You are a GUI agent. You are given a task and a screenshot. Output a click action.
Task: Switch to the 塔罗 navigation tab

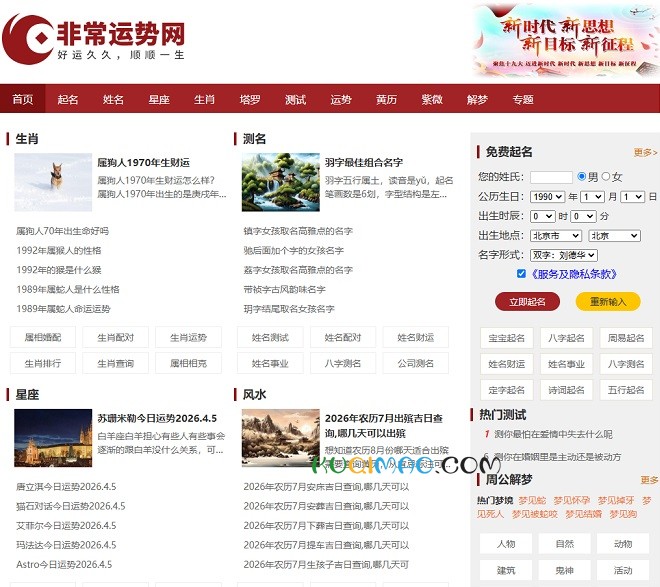[x=250, y=99]
